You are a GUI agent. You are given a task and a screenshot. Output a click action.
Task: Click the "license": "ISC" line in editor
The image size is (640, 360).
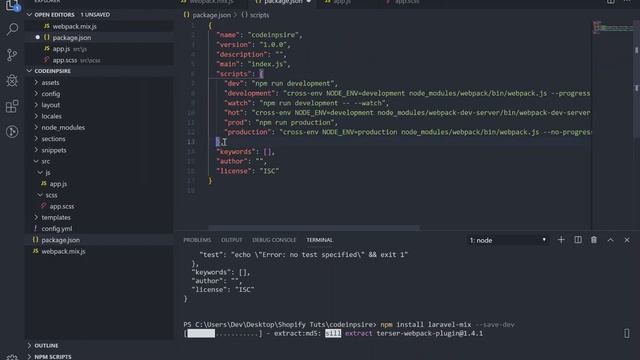(x=248, y=171)
